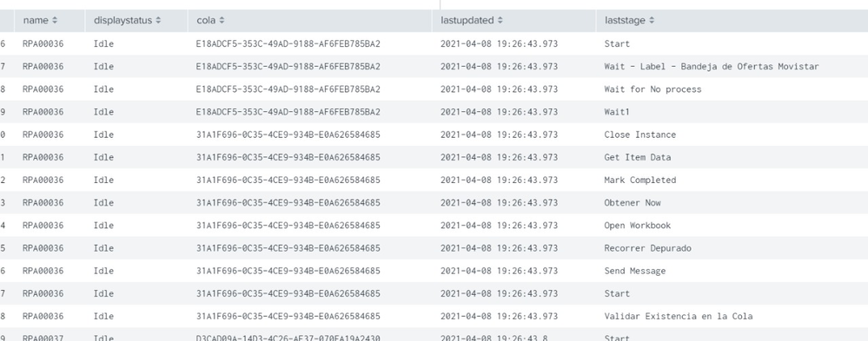The height and width of the screenshot is (341, 868).
Task: Click the Wait - Label - Bandeja de Ofertas Movistar cell
Action: (x=712, y=66)
